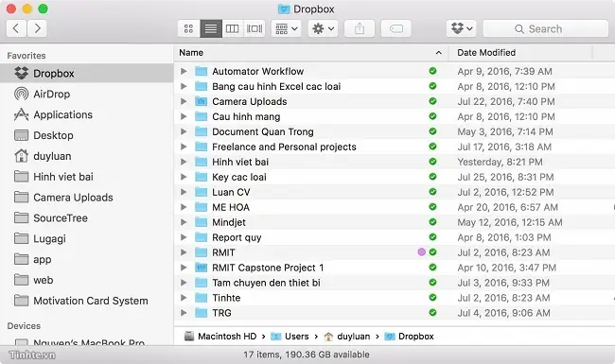Select the Mindjet folder icon
The height and width of the screenshot is (364, 615).
pos(202,222)
